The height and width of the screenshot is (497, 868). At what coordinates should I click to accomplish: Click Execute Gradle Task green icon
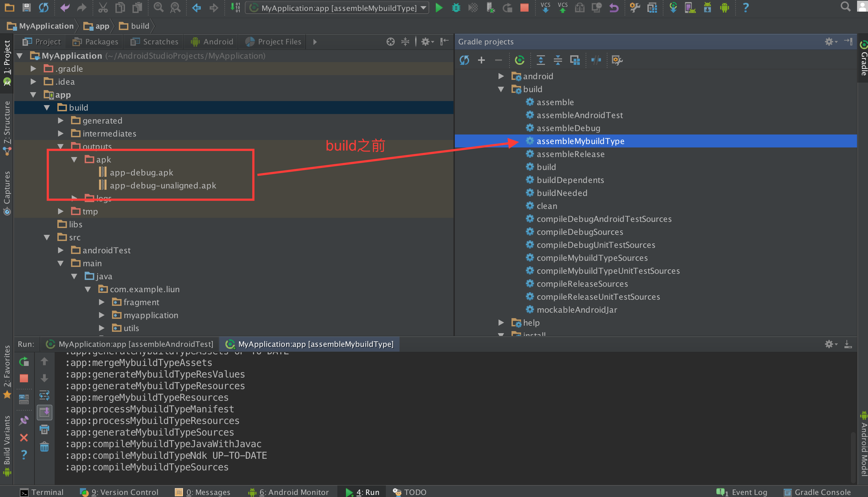pyautogui.click(x=519, y=60)
